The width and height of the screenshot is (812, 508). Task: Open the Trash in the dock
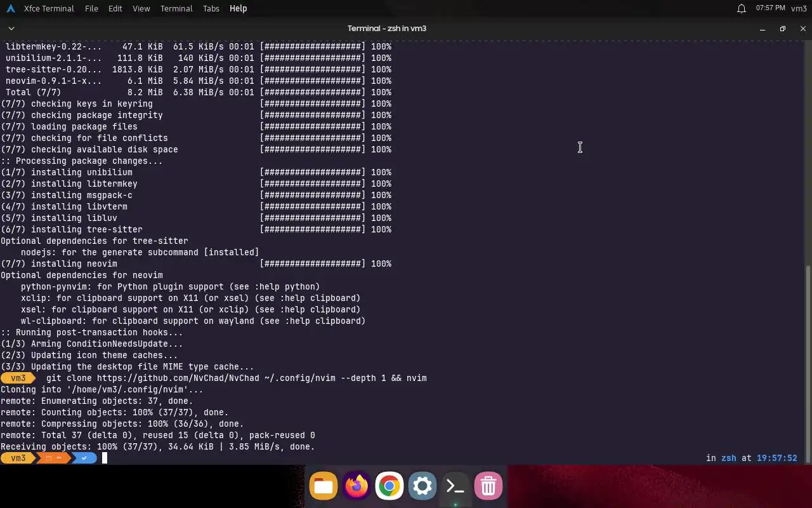(488, 486)
